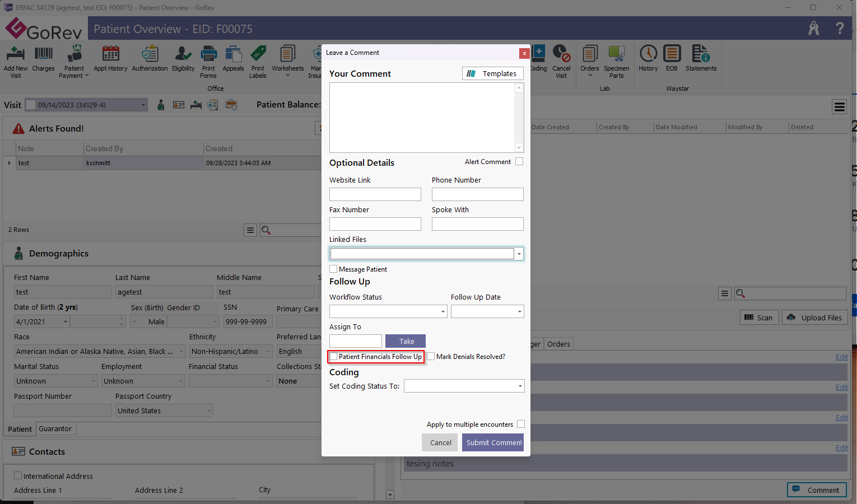Click the Scan button
Screen dimensions: 857x504
(x=759, y=318)
